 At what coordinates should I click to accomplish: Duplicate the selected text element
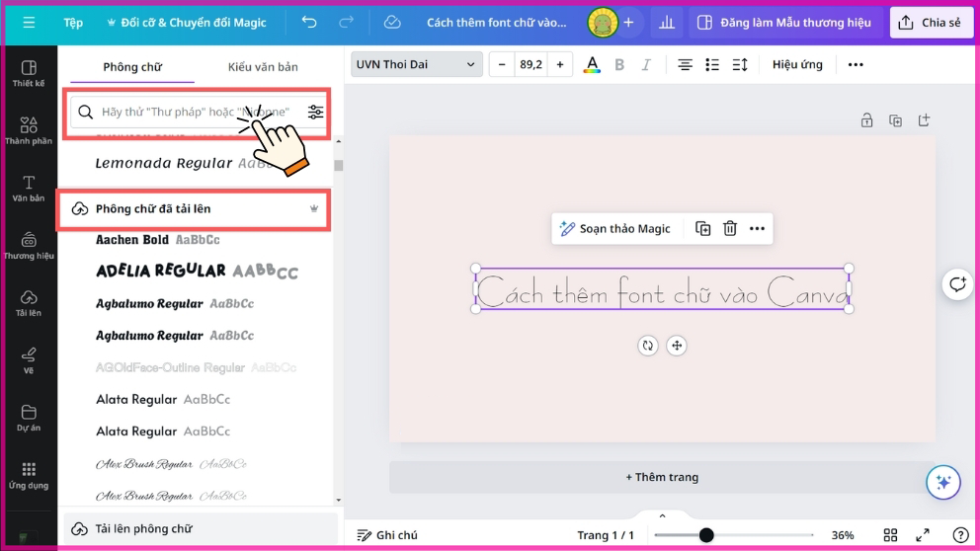click(x=702, y=229)
